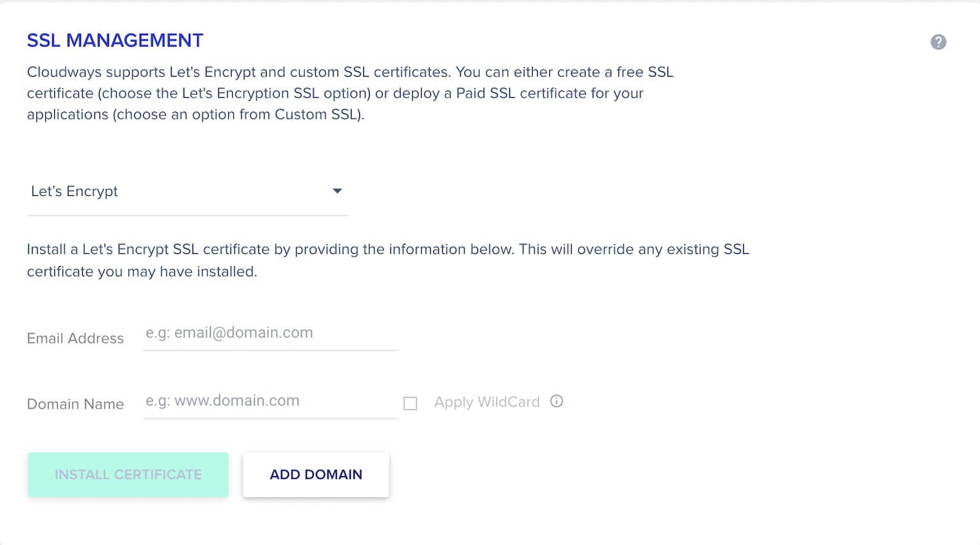Click the www.domain.com placeholder text

(237, 401)
